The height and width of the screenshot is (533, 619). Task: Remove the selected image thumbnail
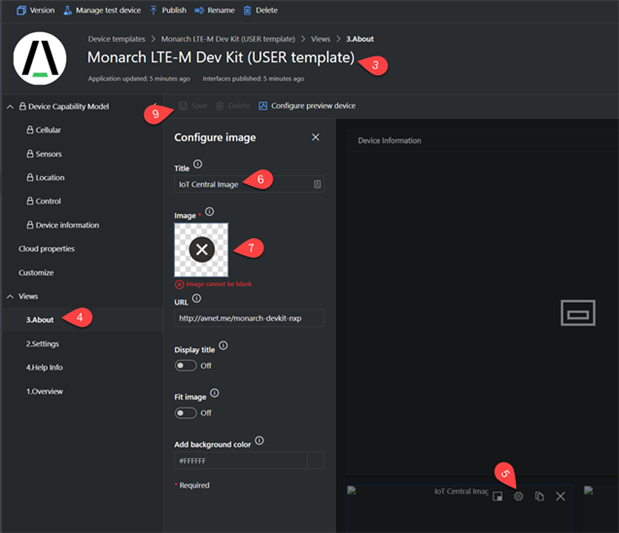click(202, 250)
